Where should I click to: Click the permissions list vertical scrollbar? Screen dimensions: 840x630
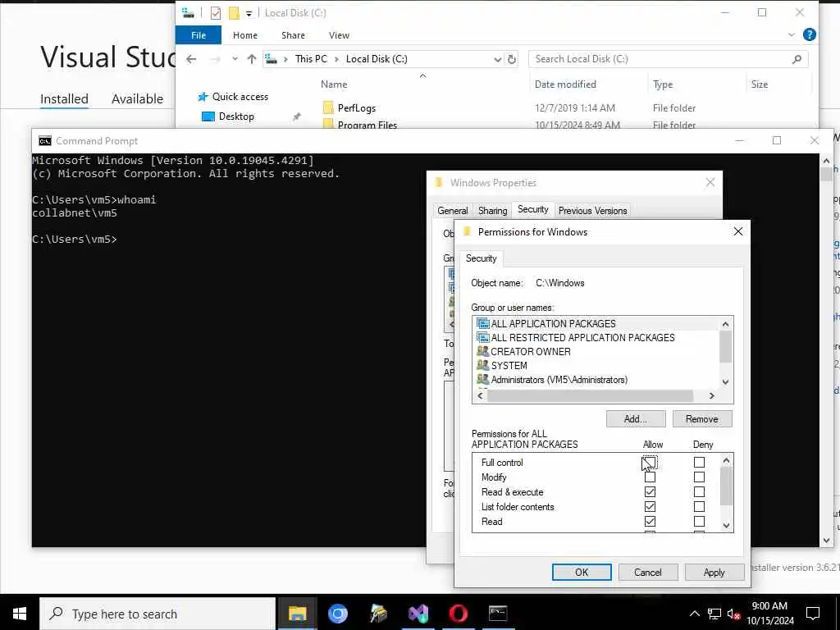[726, 486]
